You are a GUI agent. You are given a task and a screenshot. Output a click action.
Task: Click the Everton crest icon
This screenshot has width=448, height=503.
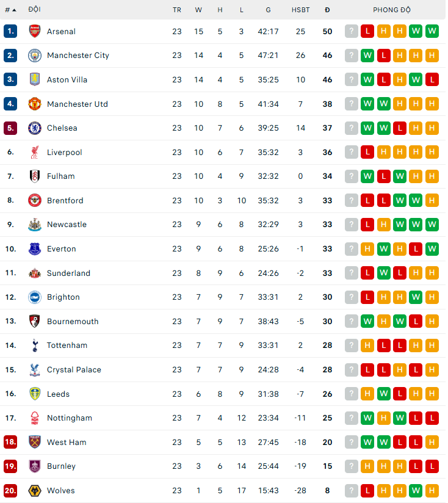click(34, 249)
